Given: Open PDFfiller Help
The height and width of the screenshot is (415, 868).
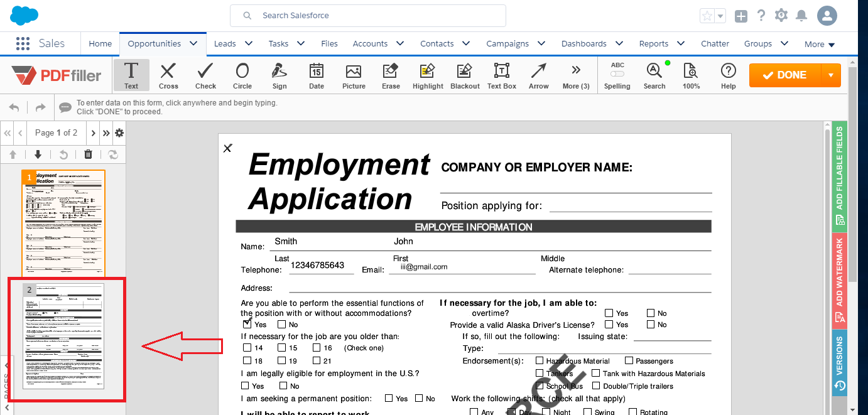Looking at the screenshot, I should point(729,75).
